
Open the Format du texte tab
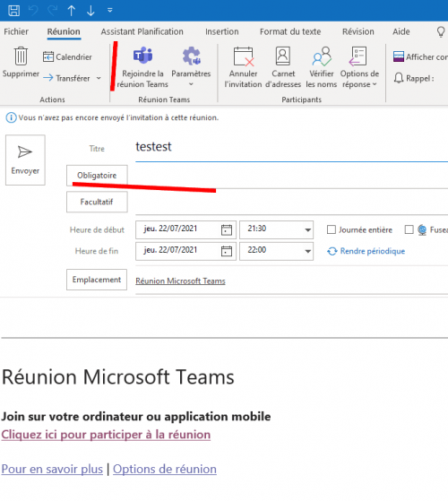point(290,31)
